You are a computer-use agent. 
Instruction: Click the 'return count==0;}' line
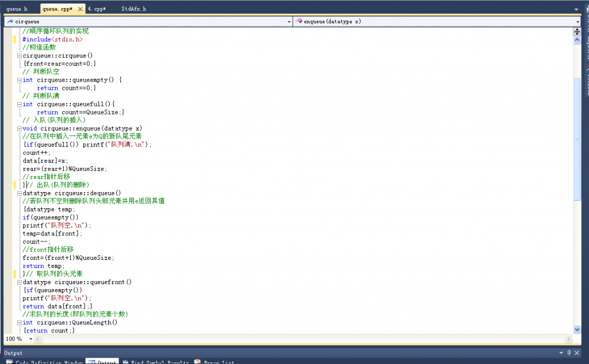(67, 88)
